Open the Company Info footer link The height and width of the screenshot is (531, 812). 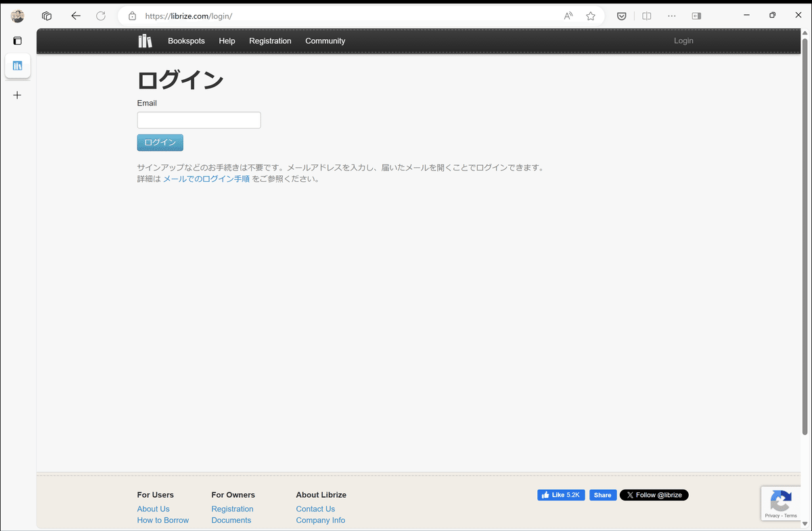(320, 521)
